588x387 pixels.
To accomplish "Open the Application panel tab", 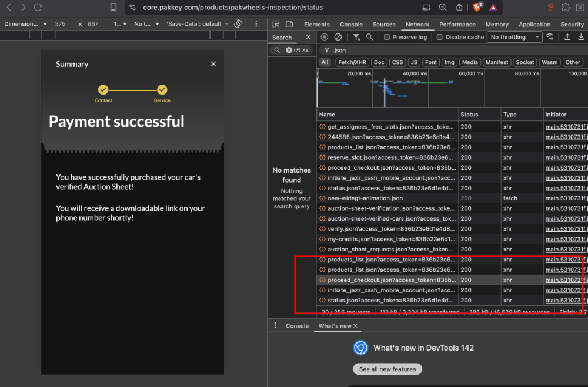I will coord(534,24).
